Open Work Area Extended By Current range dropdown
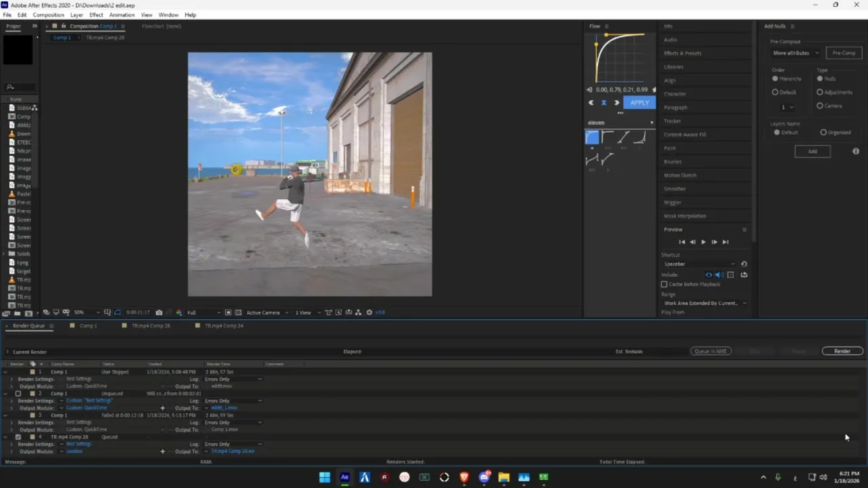 (x=704, y=303)
